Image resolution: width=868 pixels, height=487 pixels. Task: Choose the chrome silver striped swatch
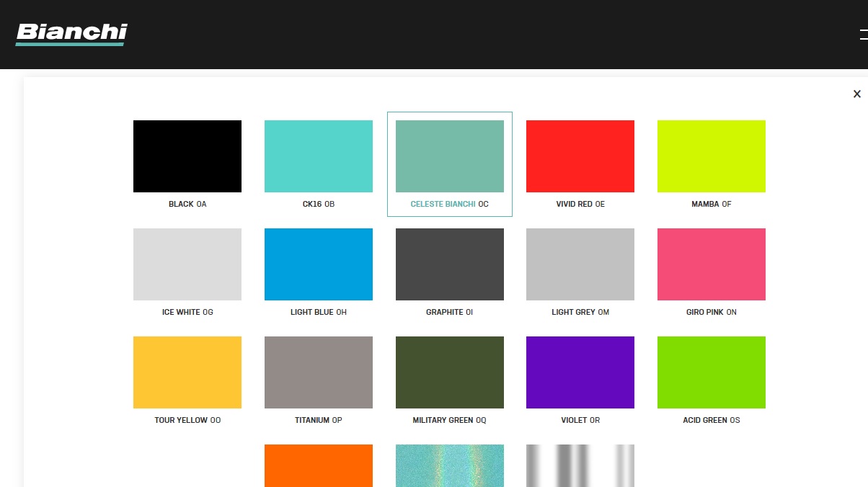pos(580,465)
